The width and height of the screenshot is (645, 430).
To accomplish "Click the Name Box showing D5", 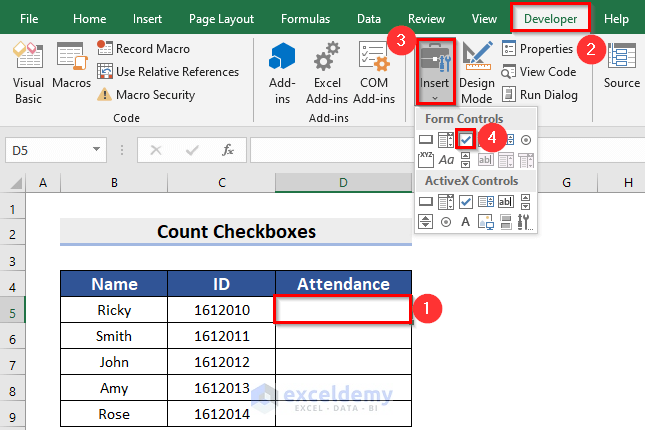I will pos(47,150).
